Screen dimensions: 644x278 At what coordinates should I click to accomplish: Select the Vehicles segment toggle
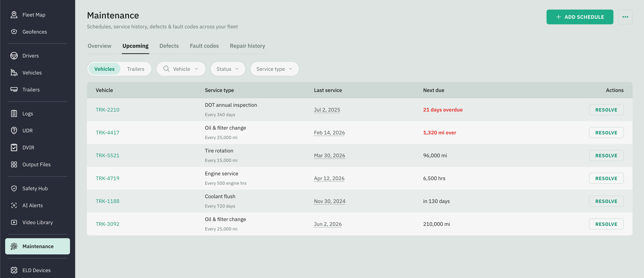pos(104,69)
